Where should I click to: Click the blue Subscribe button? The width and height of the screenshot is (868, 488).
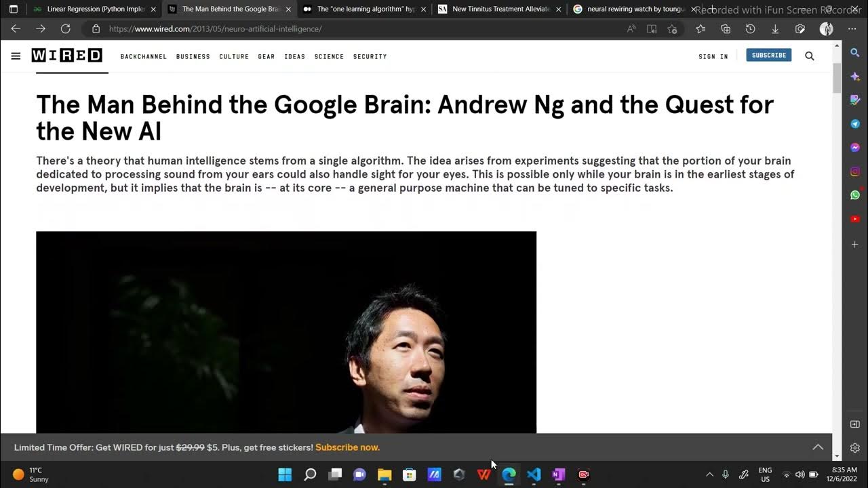[x=769, y=55]
